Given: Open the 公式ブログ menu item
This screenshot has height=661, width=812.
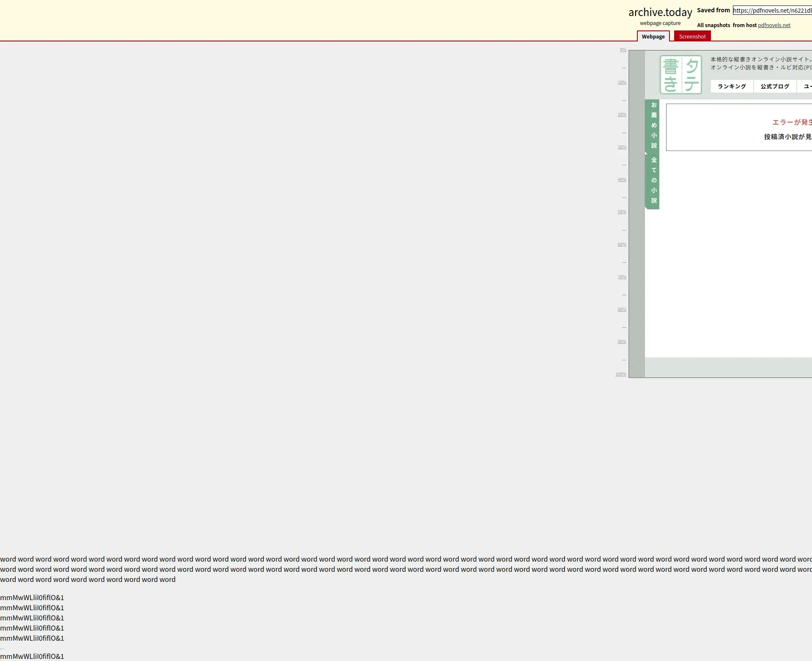Looking at the screenshot, I should [x=774, y=86].
